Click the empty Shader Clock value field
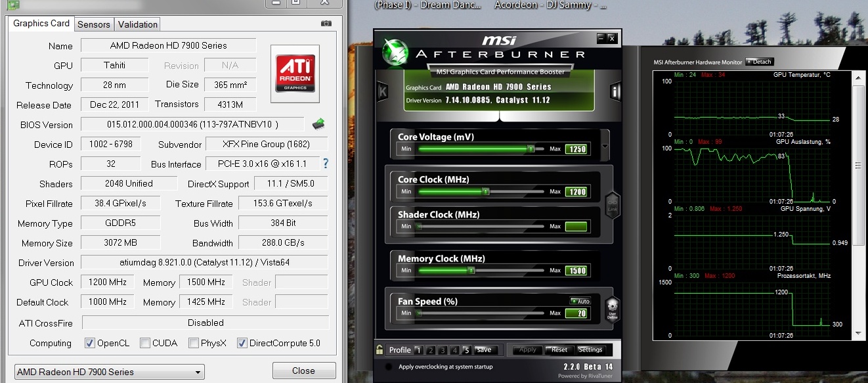This screenshot has height=383, width=868. point(576,227)
